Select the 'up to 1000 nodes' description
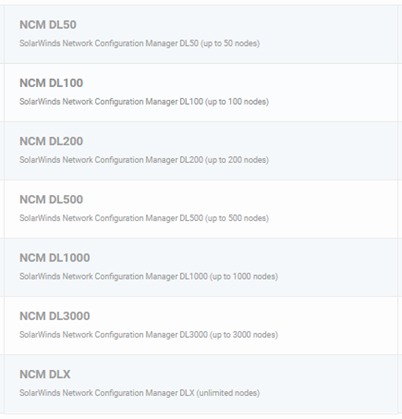 pos(149,276)
